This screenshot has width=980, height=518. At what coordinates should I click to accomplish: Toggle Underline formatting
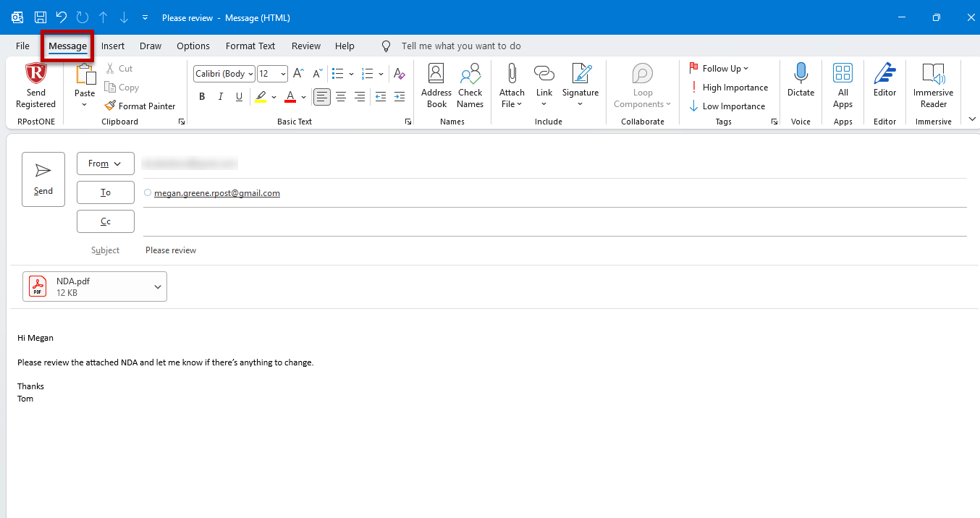[x=240, y=96]
